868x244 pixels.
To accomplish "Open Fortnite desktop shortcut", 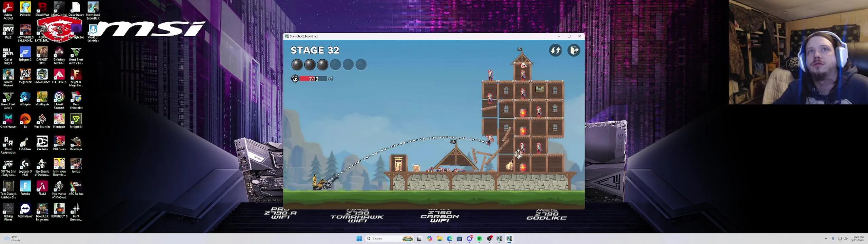I will click(25, 188).
